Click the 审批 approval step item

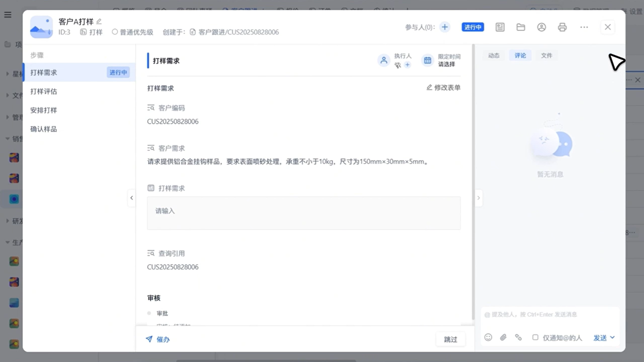(162, 313)
